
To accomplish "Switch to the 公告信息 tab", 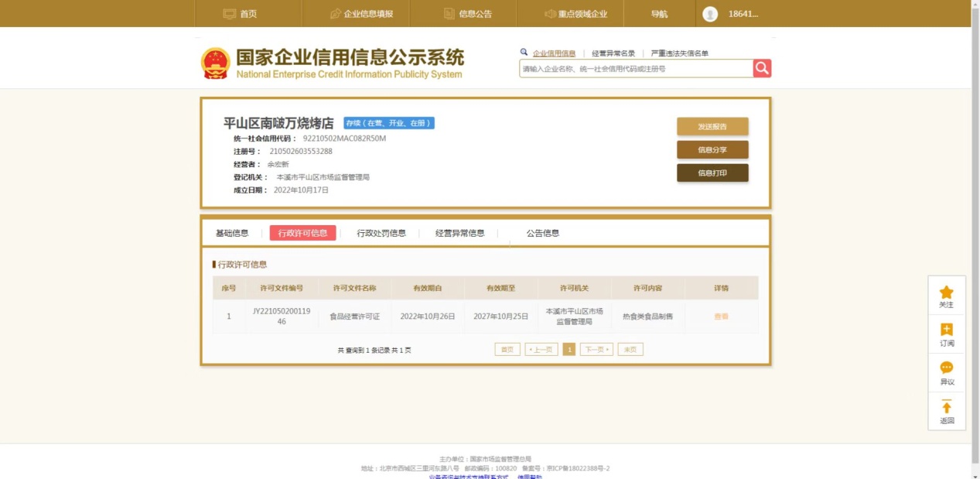I will (543, 233).
